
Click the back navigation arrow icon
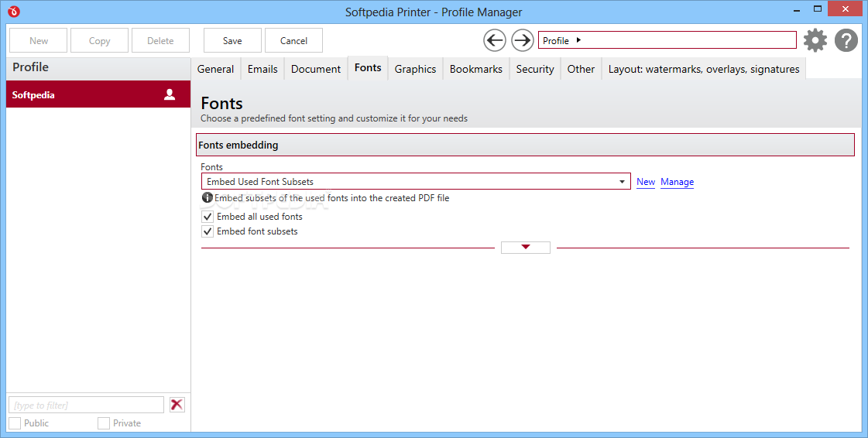(x=494, y=40)
